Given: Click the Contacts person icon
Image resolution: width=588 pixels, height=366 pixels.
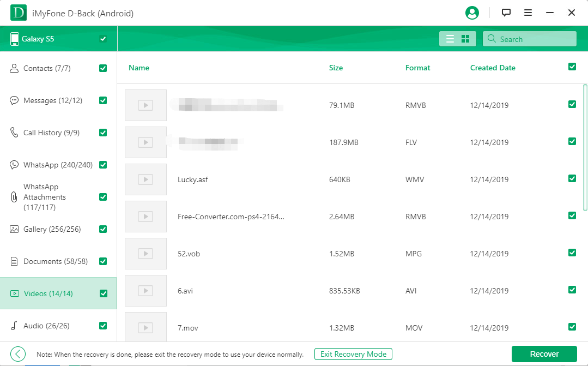Looking at the screenshot, I should [x=14, y=68].
